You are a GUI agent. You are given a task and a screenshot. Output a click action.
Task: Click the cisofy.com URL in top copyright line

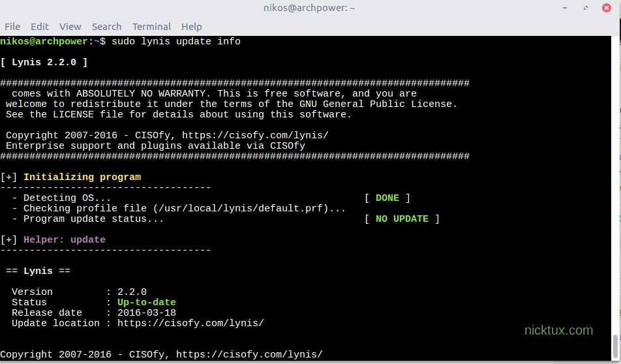click(x=255, y=136)
